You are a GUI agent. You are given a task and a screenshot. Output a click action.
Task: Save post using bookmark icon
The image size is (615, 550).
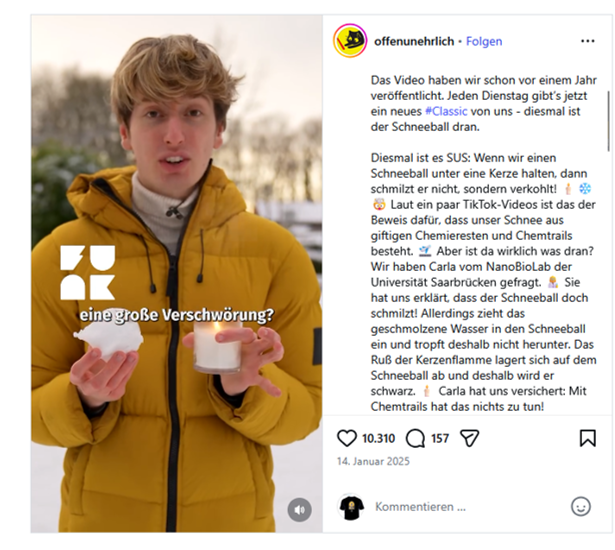588,438
